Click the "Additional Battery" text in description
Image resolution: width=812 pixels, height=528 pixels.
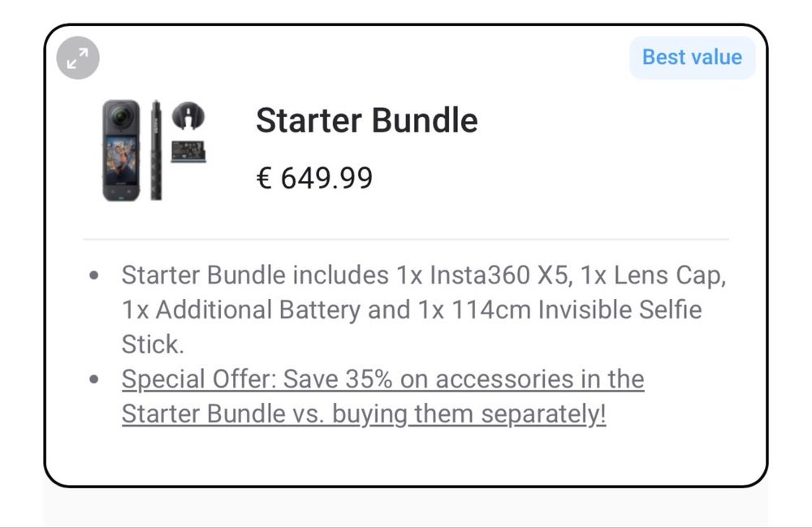258,310
